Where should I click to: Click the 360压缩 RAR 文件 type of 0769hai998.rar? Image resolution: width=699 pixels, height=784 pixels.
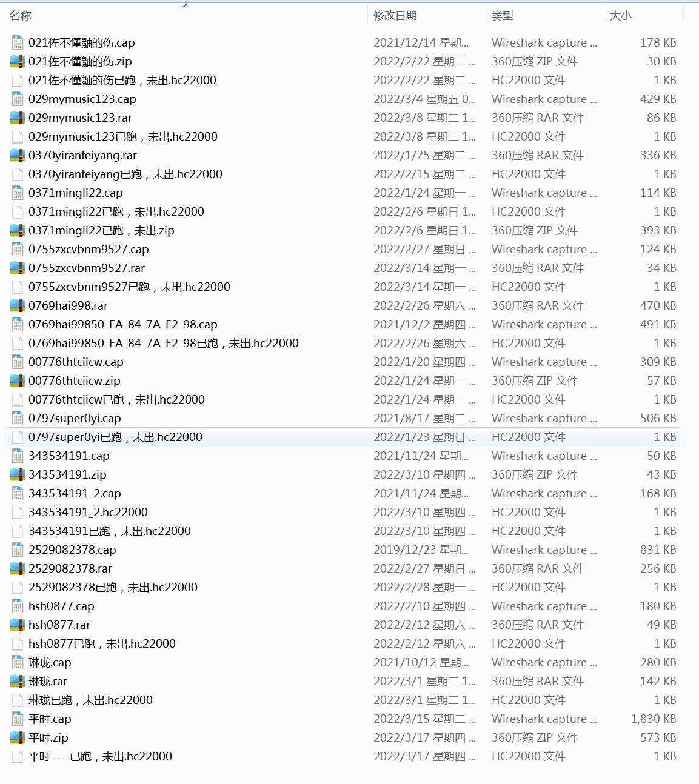tap(537, 305)
